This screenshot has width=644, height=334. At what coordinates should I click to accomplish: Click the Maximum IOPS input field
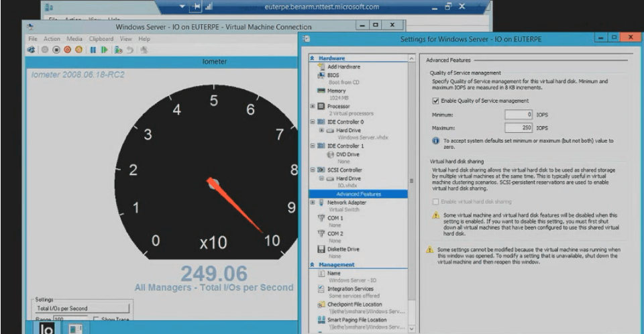pos(519,128)
